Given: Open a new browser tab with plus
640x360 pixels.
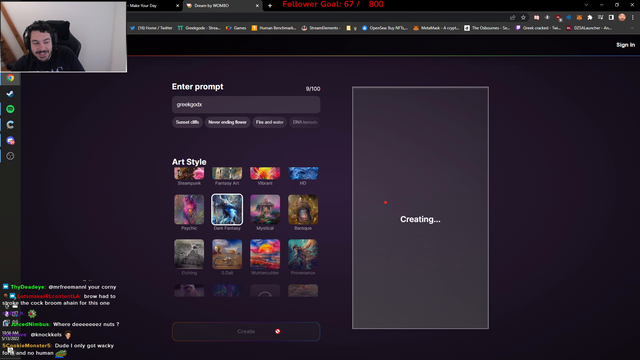Looking at the screenshot, I should click(x=270, y=6).
